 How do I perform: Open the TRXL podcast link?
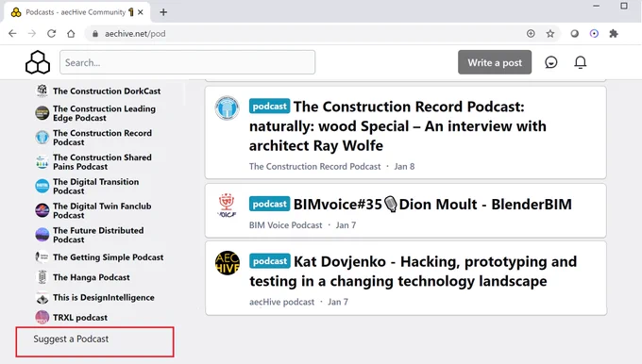tap(80, 318)
